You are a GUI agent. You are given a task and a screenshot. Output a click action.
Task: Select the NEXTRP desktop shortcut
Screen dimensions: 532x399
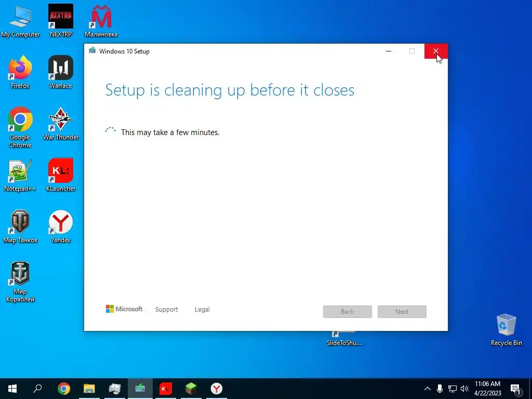[61, 21]
